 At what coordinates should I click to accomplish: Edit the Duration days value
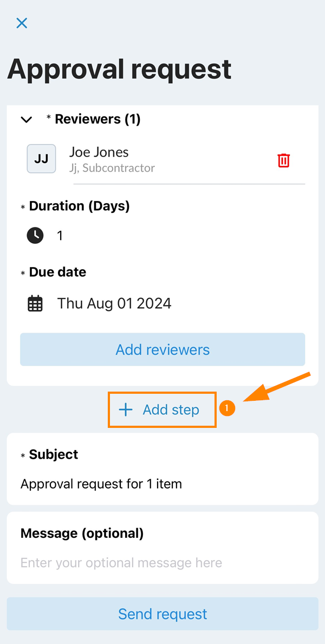point(60,236)
